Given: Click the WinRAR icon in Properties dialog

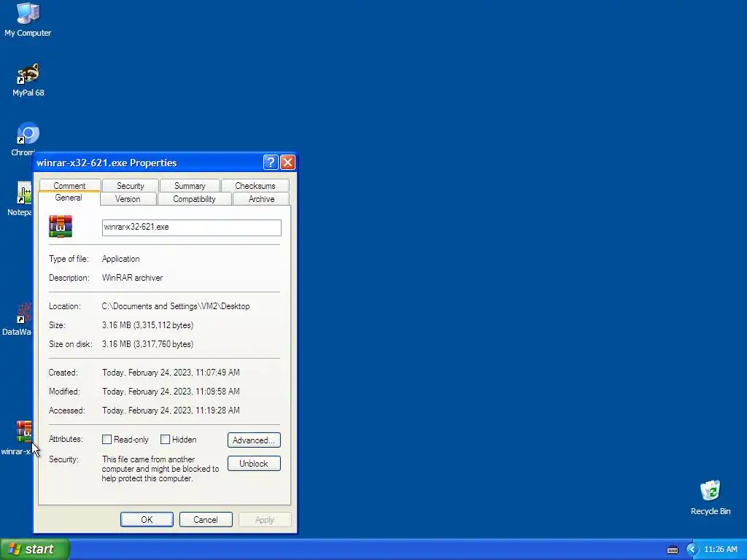Looking at the screenshot, I should pos(61,227).
